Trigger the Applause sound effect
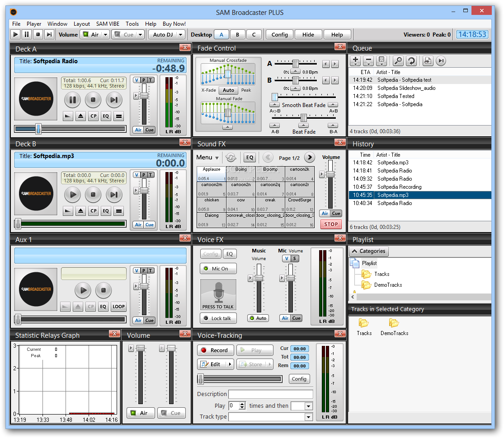The image size is (504, 438). point(211,173)
